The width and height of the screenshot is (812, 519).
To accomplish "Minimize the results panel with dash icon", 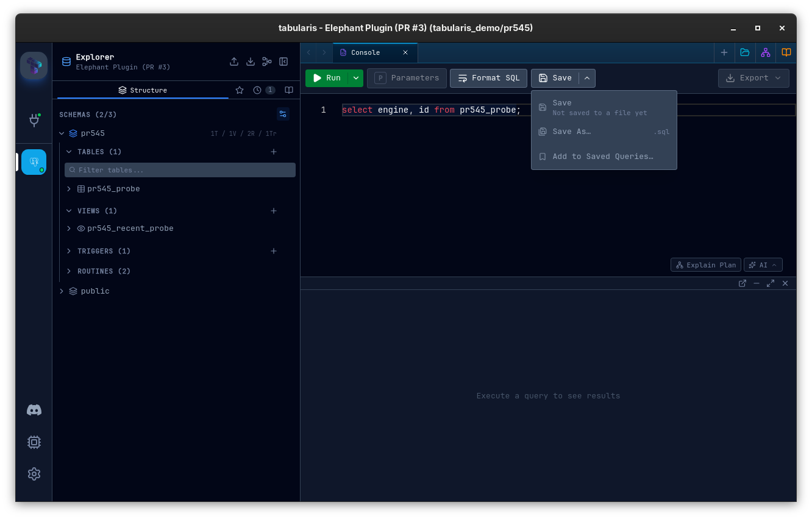I will [757, 283].
